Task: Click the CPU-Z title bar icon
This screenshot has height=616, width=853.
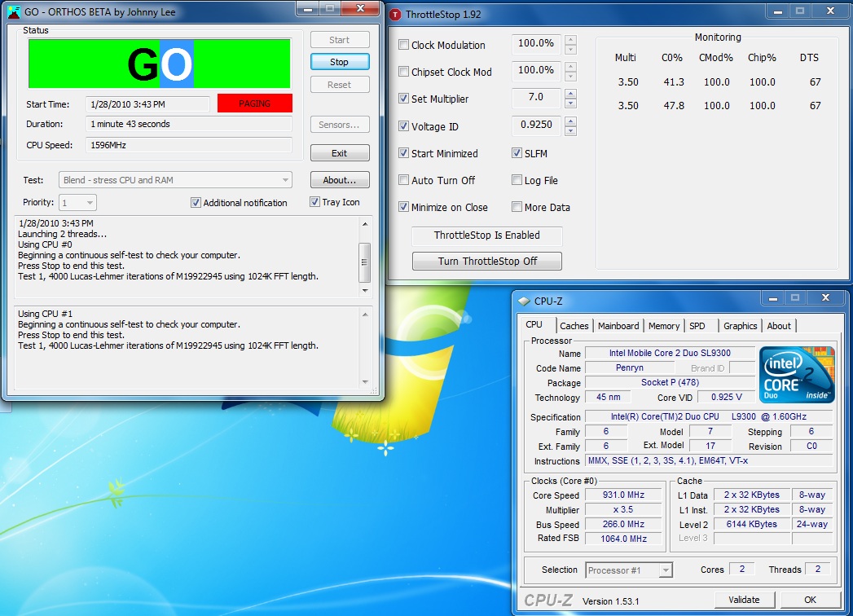Action: tap(524, 301)
